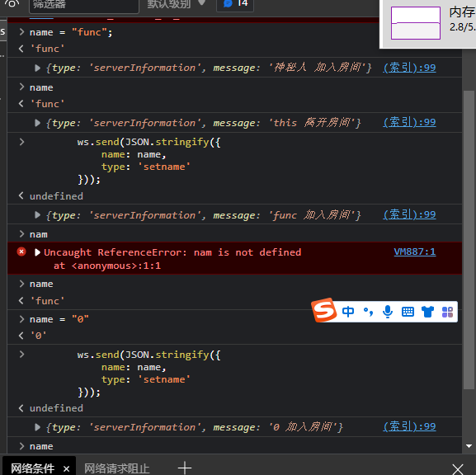476x475 pixels.
Task: Expand the 'this 离开房间' object entry
Action: point(37,123)
